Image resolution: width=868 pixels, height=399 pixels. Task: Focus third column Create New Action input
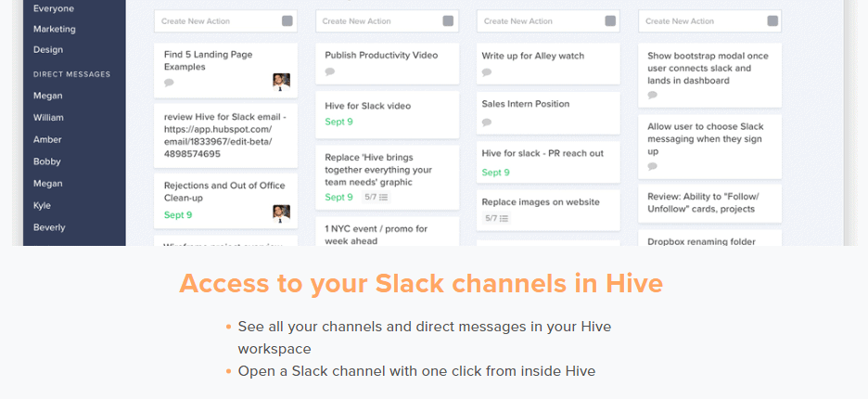tap(548, 21)
